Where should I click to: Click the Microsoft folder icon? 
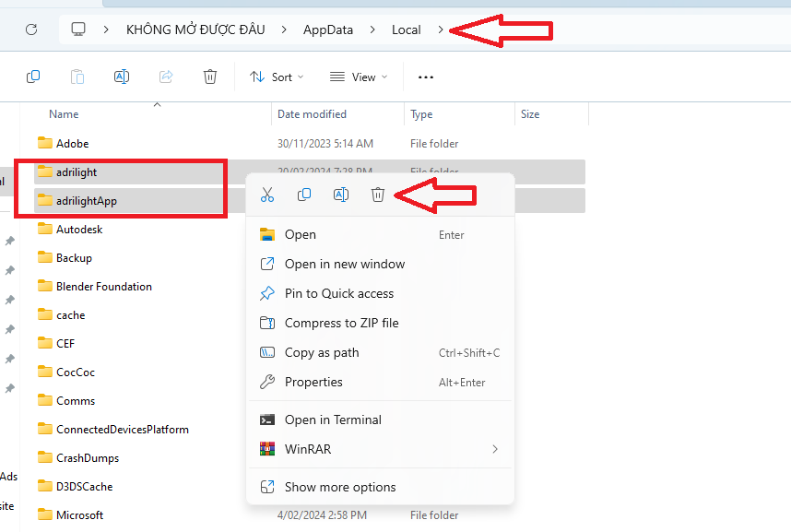[45, 514]
